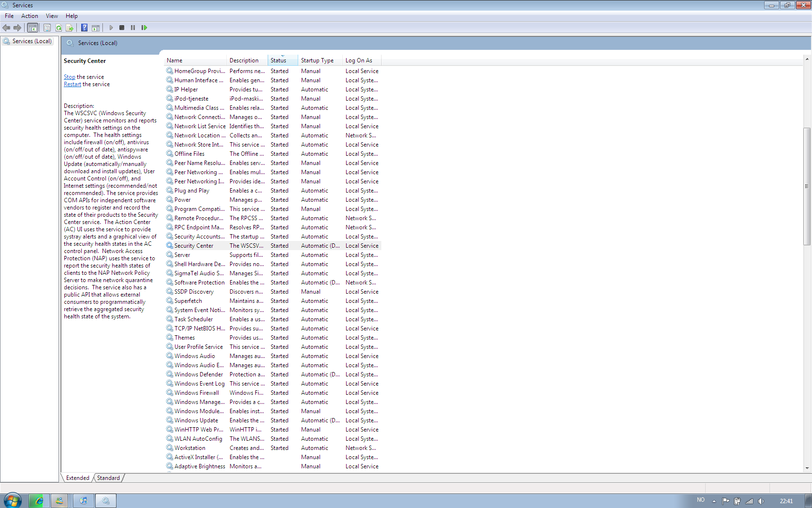Viewport: 812px width, 508px height.
Task: Click the gear icon beside Windows Defender
Action: pyautogui.click(x=170, y=374)
